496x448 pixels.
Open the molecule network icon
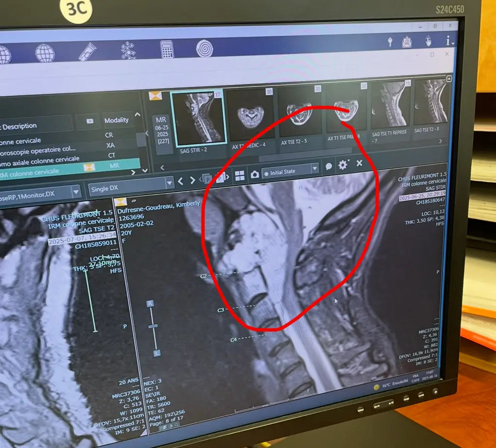128,50
